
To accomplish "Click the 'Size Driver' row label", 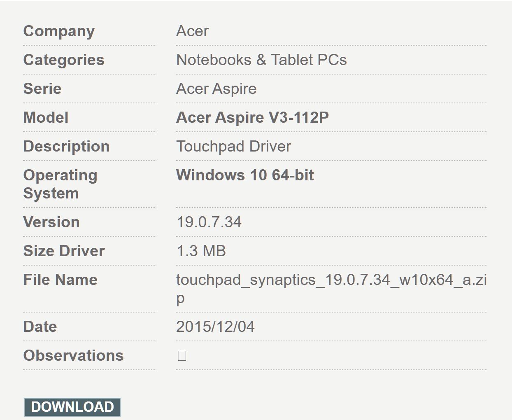I will pyautogui.click(x=64, y=251).
